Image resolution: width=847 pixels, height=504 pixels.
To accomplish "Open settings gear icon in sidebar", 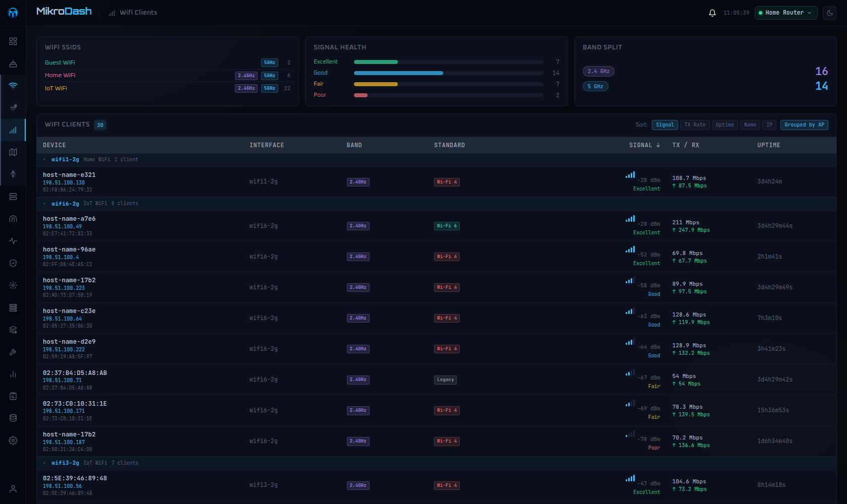I will click(x=13, y=440).
